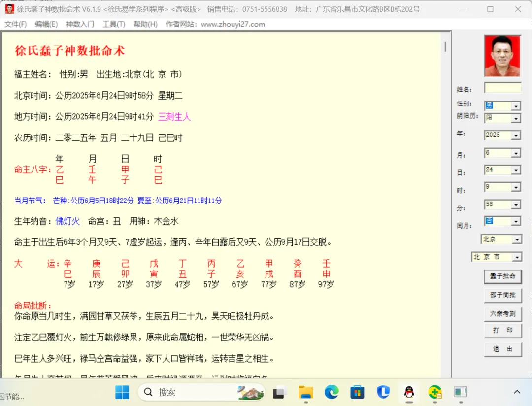The height and width of the screenshot is (406, 532).
Task: Expand the 闰月 leap month dropdown
Action: [516, 221]
